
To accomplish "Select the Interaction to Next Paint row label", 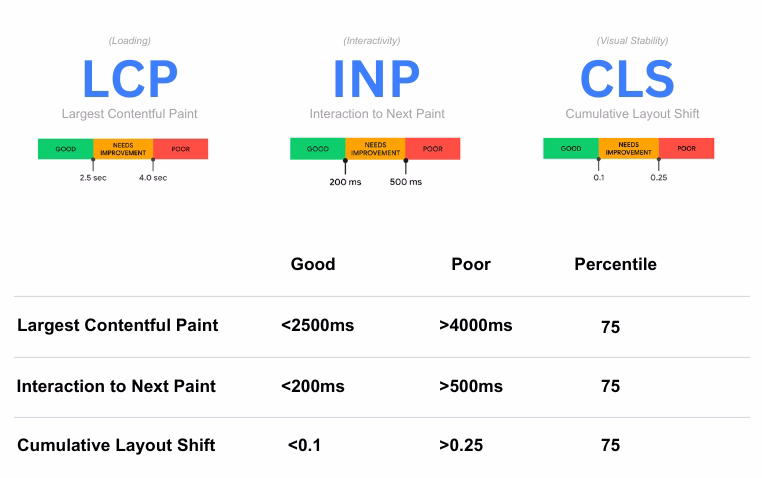I will click(x=116, y=386).
